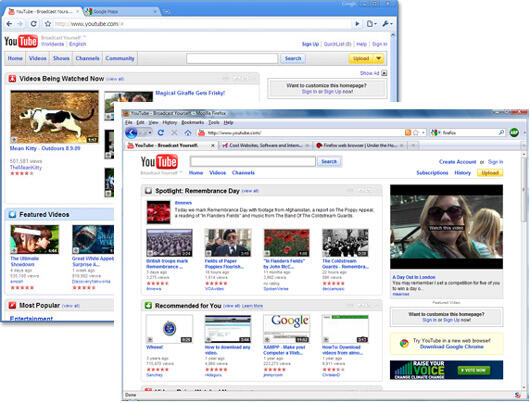Click Firefox's back arrow button
The width and height of the screenshot is (530, 403).
pos(131,133)
